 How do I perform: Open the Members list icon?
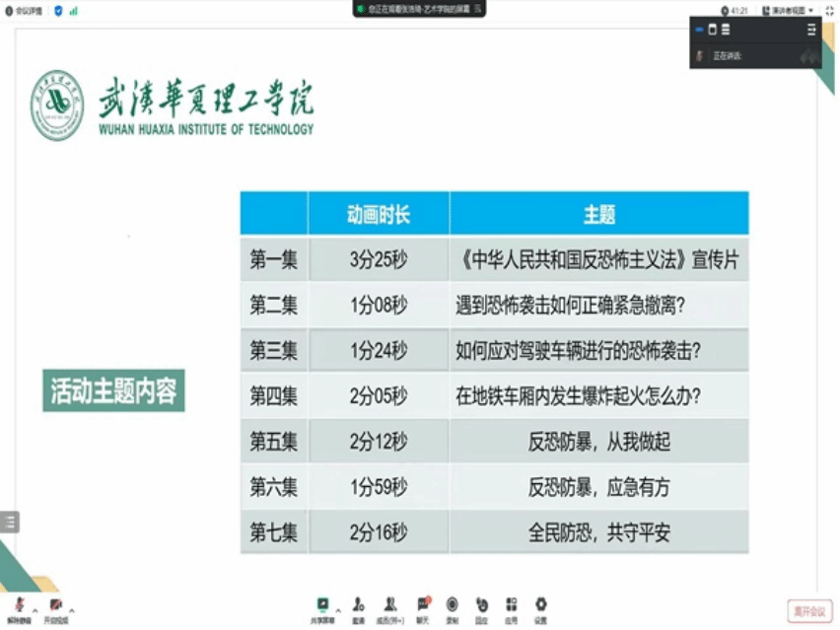tap(391, 605)
